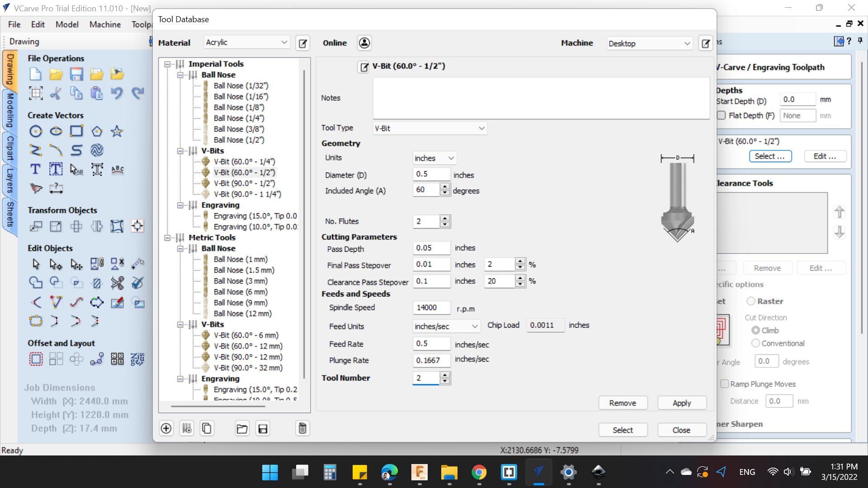Click the Save tool database disk icon
This screenshot has width=868, height=488.
(x=263, y=428)
